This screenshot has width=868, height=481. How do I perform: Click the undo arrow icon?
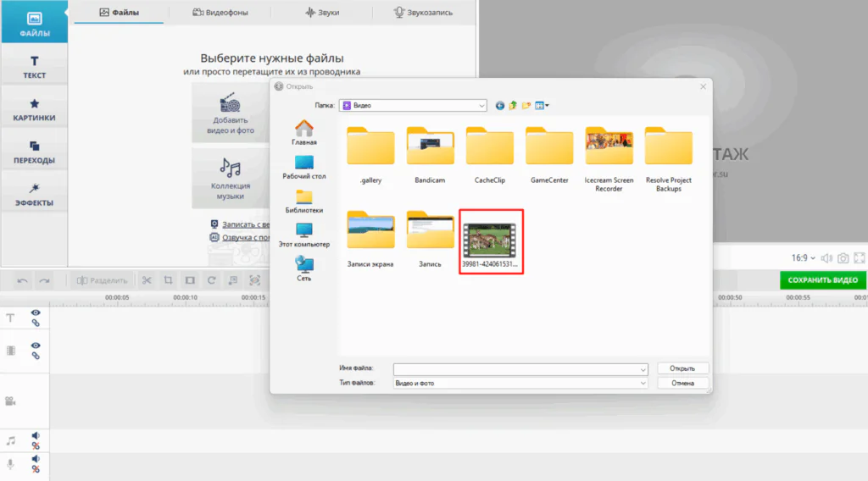tap(23, 280)
